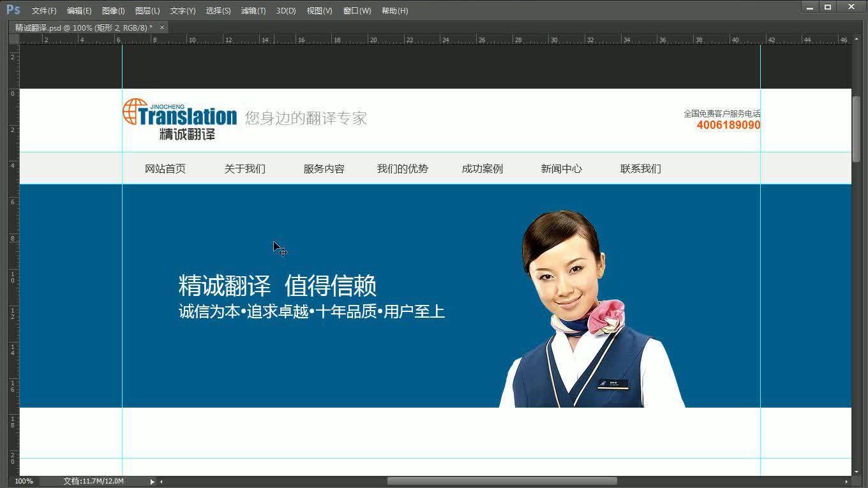Click the Ps application logo icon
Image resolution: width=868 pixels, height=488 pixels.
[x=12, y=10]
